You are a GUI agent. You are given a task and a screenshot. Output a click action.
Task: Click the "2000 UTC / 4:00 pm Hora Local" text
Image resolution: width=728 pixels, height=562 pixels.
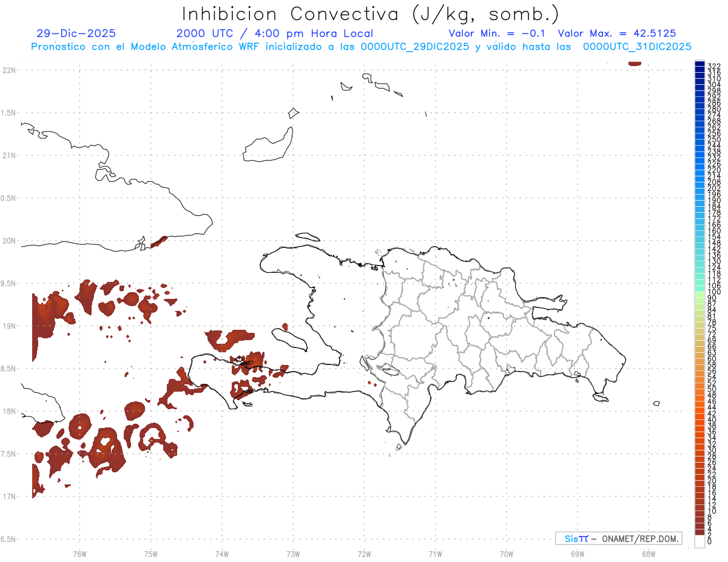[x=274, y=33]
